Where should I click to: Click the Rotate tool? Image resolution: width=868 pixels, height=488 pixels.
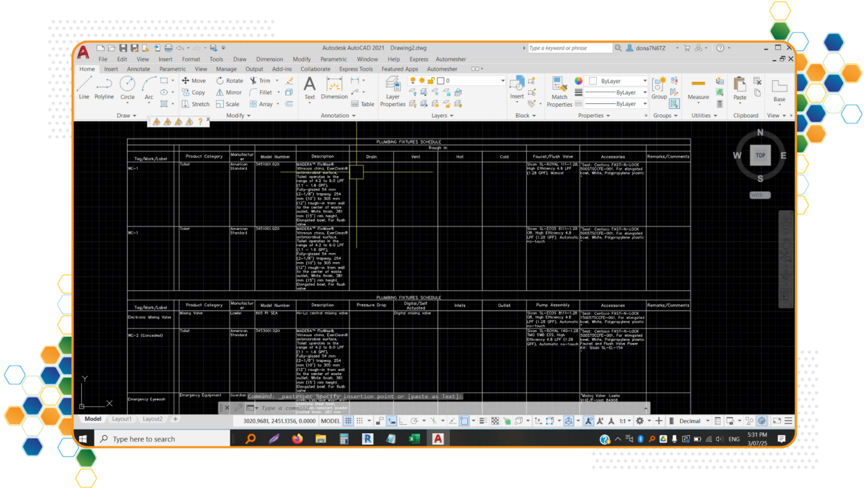229,81
